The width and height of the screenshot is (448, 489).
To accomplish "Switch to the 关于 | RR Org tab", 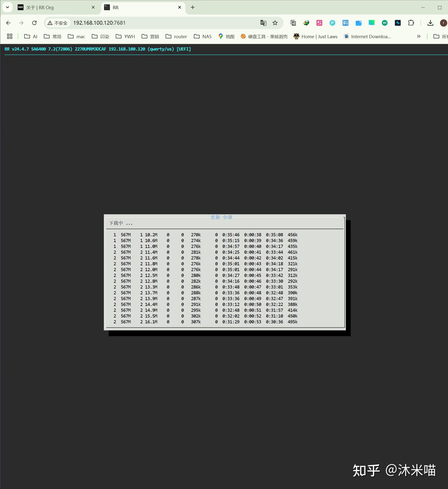I will 49,7.
